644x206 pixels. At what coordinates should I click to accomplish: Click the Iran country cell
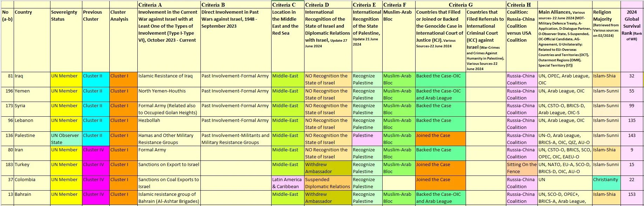coord(32,153)
